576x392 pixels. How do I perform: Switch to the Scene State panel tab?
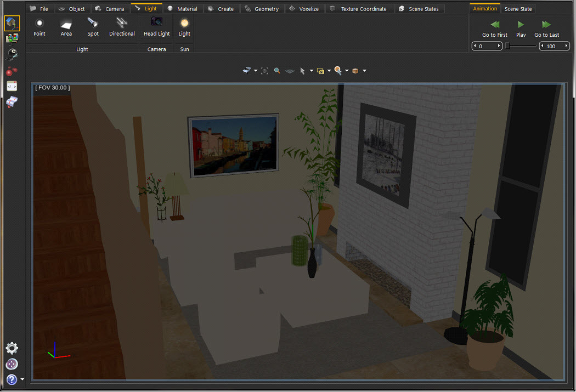pos(518,8)
